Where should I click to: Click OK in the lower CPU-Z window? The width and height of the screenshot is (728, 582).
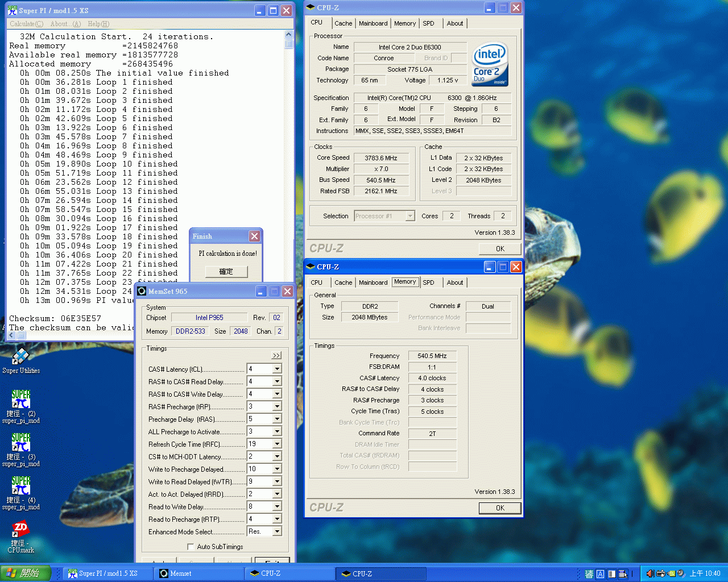pyautogui.click(x=500, y=508)
